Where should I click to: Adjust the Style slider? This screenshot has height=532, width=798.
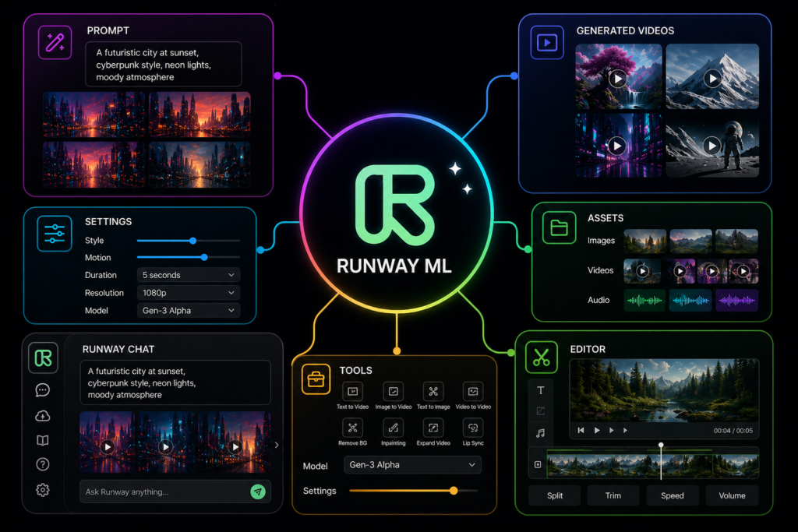[189, 241]
